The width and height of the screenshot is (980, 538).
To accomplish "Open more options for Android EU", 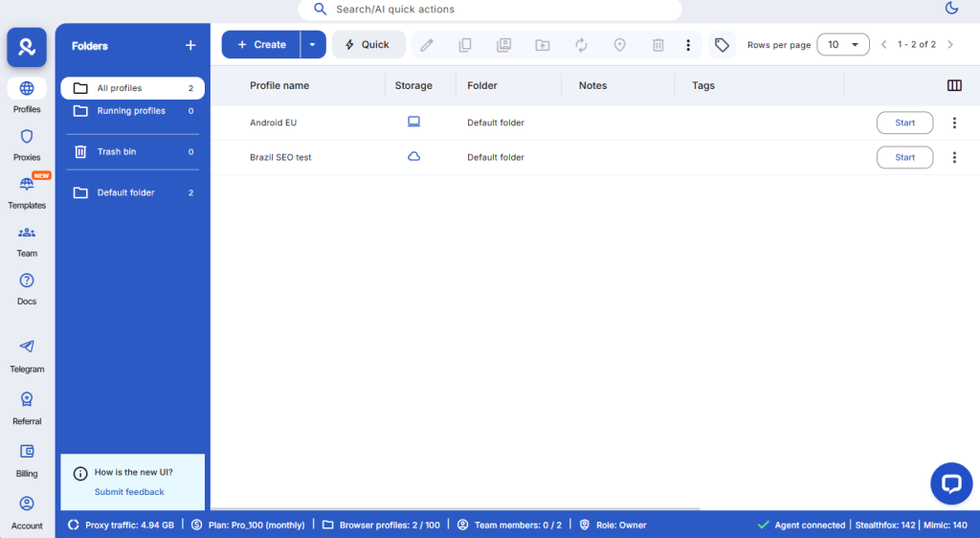I will pyautogui.click(x=954, y=123).
